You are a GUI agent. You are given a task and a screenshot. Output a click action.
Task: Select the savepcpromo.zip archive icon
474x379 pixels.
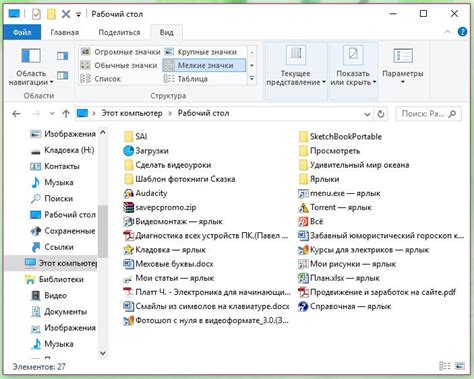pos(129,207)
